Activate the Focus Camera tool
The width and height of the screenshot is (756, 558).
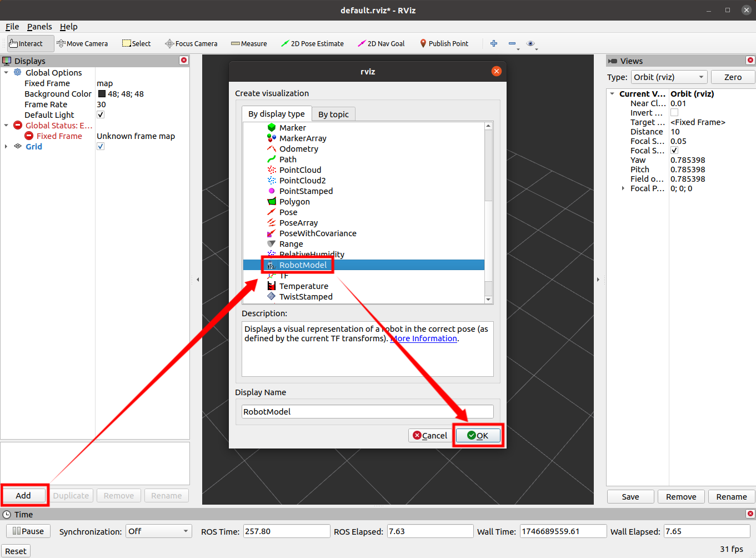point(191,43)
